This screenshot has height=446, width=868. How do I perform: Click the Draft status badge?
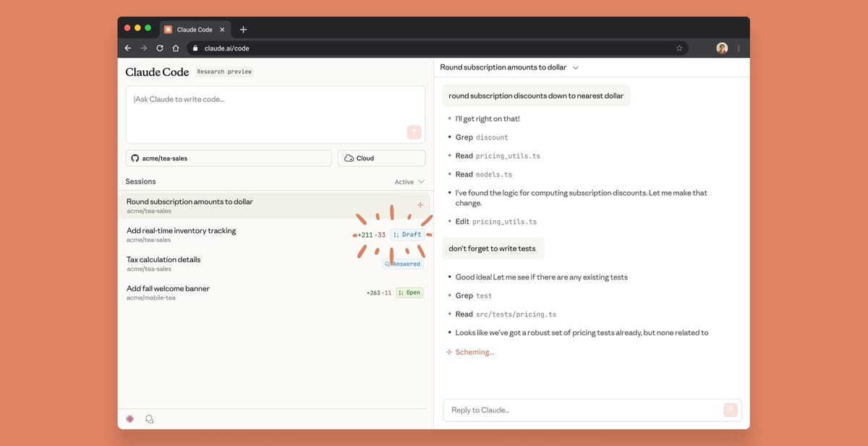point(407,235)
